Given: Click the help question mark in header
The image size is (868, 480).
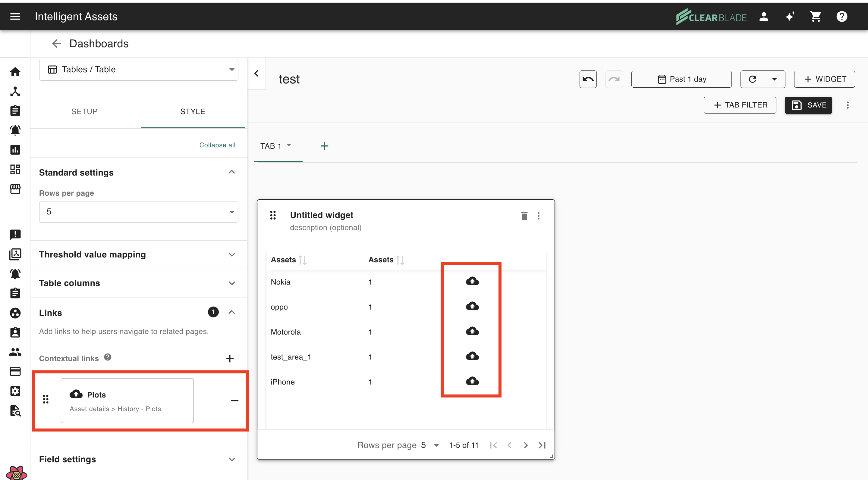Looking at the screenshot, I should tap(841, 17).
